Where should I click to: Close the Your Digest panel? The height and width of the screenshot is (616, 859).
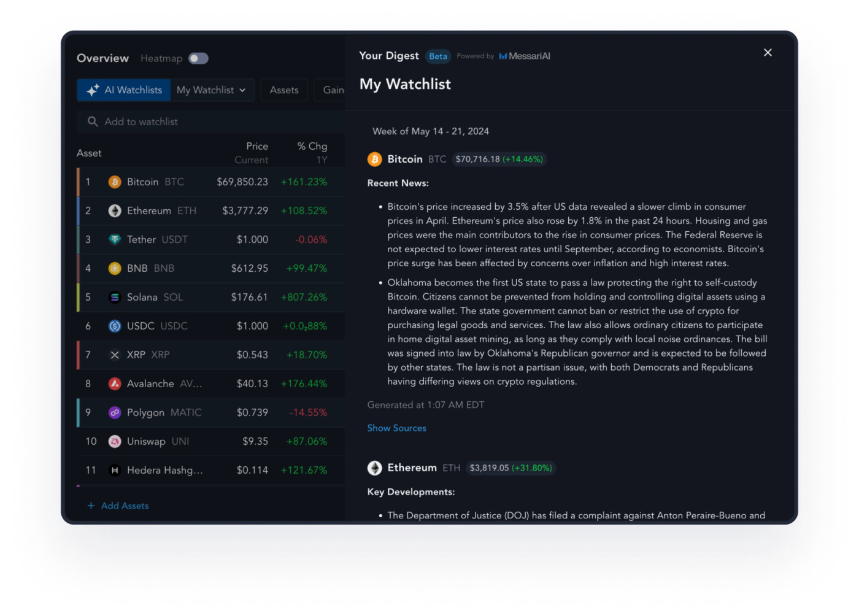tap(768, 53)
